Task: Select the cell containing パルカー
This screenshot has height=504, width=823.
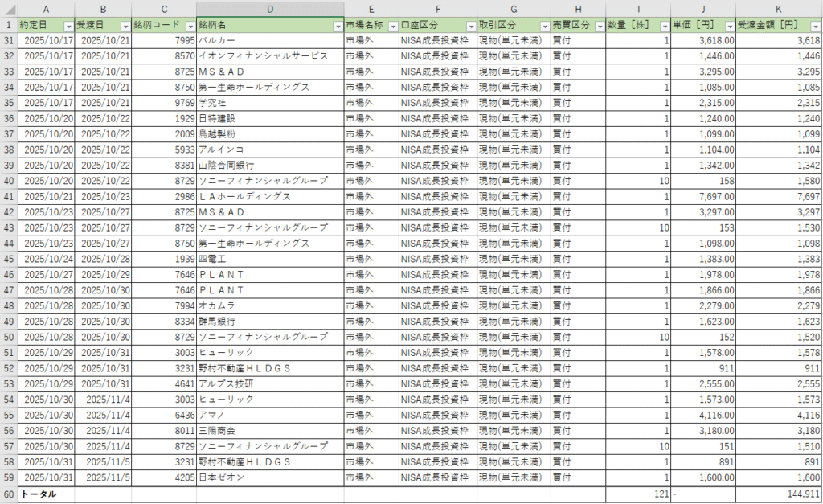Action: (270, 40)
